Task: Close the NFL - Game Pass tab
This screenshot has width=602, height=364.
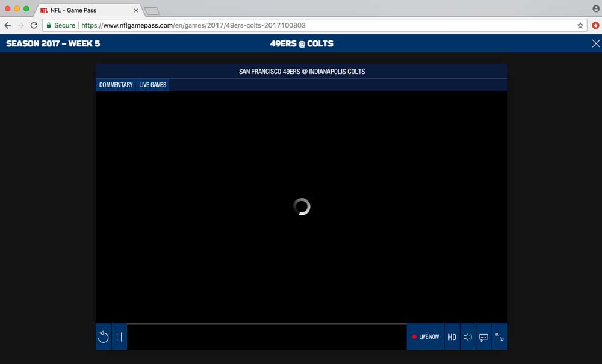Action: click(136, 10)
